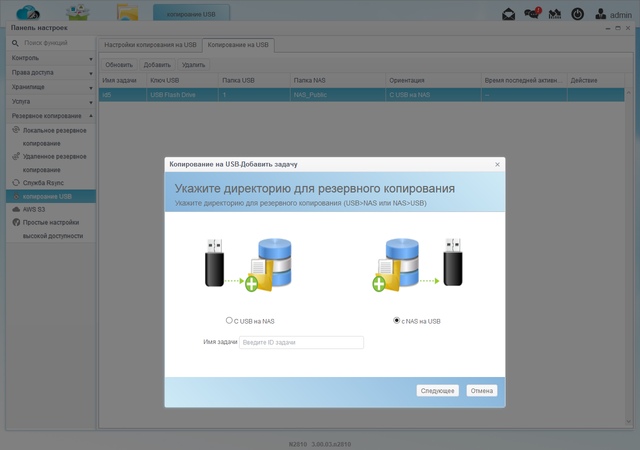Open the app center basket icon
Viewport: 640px width, 450px height.
(x=78, y=12)
